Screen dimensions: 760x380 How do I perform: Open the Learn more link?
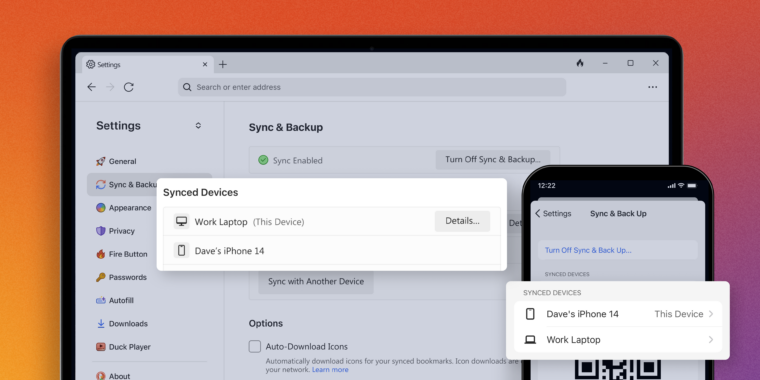coord(330,370)
